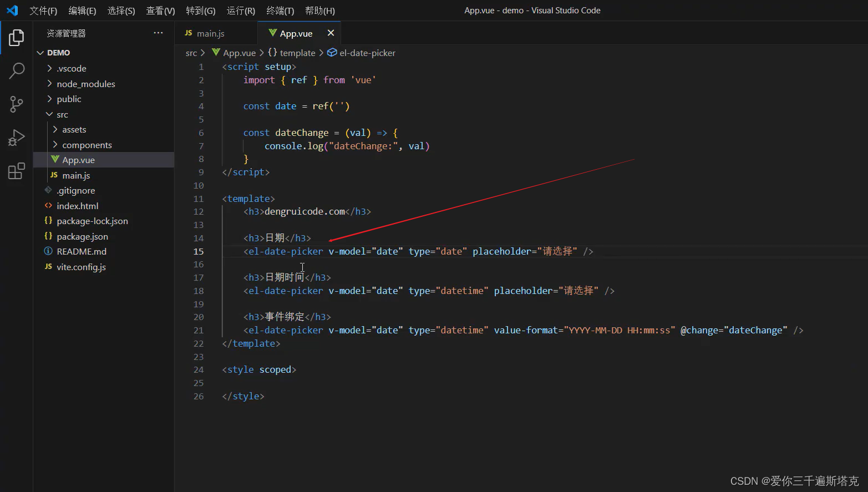Click the el-date-picker symbol icon in breadcrumb
Viewport: 868px width, 492px height.
[332, 53]
